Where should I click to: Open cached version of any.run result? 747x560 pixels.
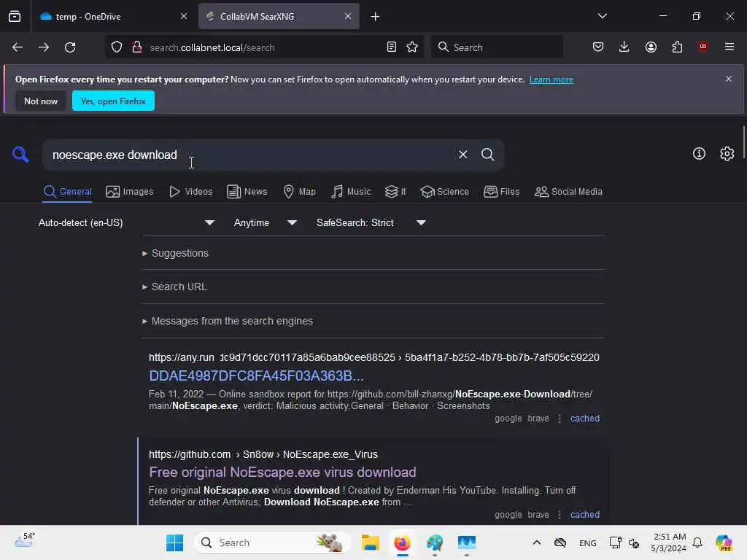coord(585,418)
